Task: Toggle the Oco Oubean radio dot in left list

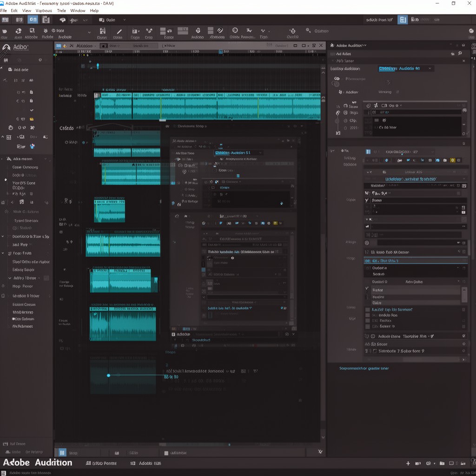Action: 13,319
